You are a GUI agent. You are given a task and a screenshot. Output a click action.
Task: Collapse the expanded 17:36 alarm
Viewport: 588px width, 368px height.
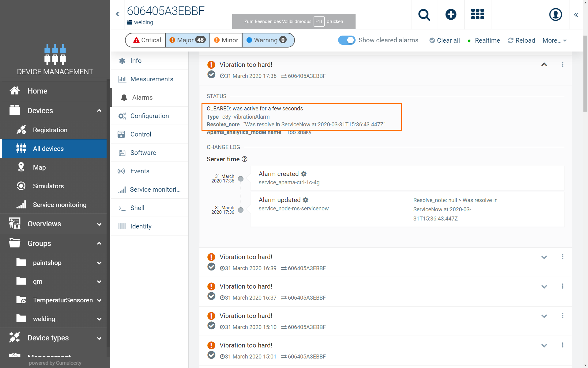click(x=544, y=64)
